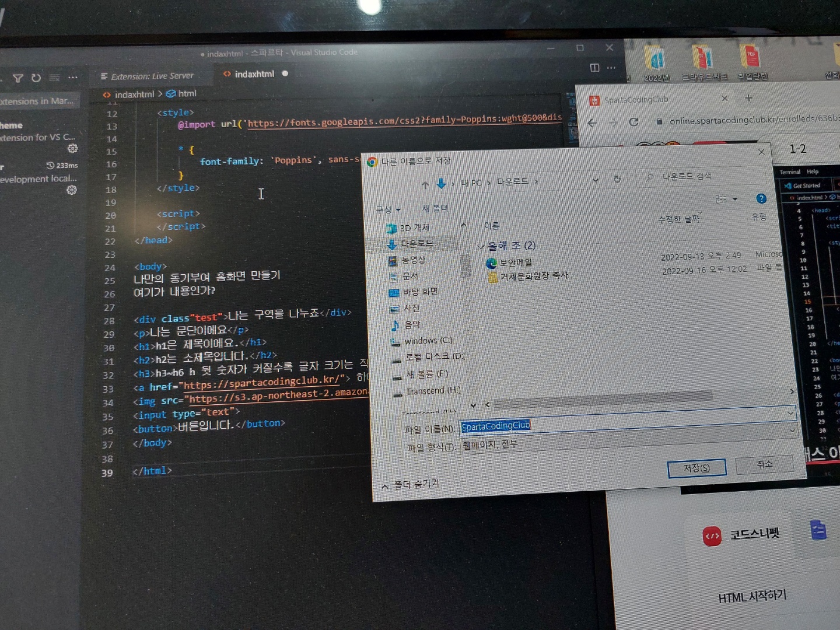Click the 저장(S) save button
This screenshot has width=840, height=630.
[696, 468]
